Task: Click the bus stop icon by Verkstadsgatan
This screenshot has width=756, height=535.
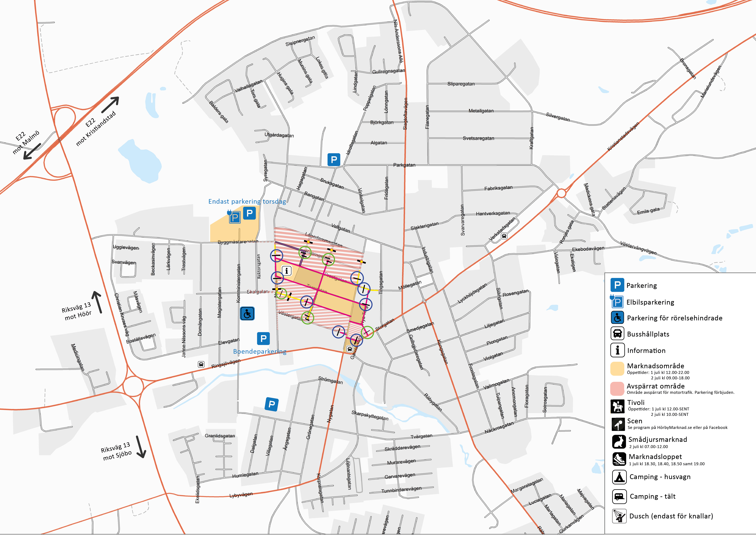Action: [504, 236]
